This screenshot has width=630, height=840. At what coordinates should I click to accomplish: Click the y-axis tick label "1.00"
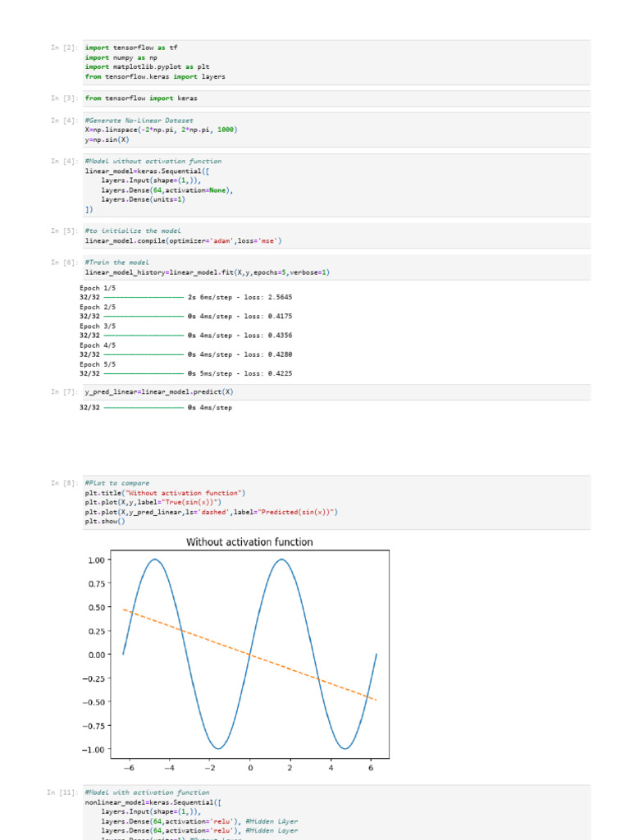[x=96, y=560]
